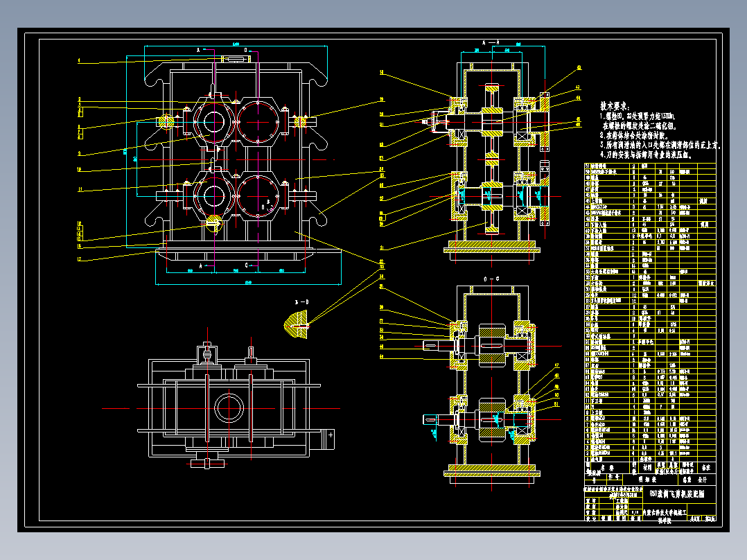The height and width of the screenshot is (560, 747).
Task: Select the hatched B—B detail section
Action: (297, 325)
